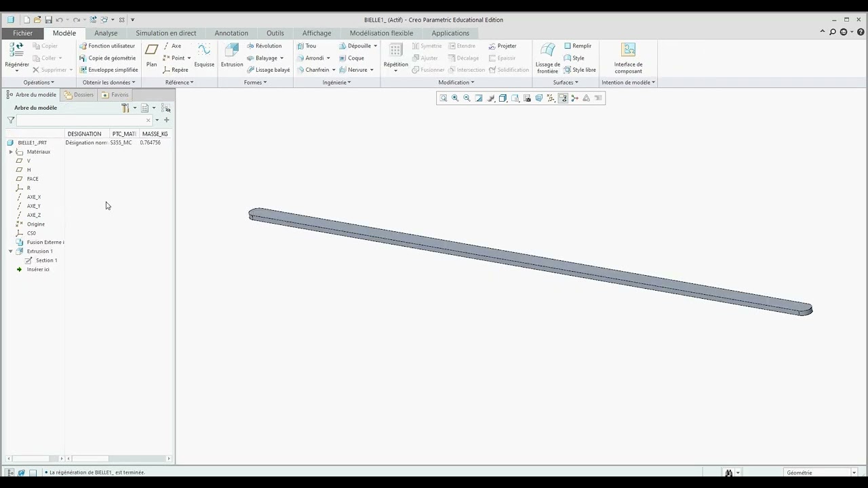The height and width of the screenshot is (488, 868).
Task: Launch the Extrusion tool
Action: point(232,55)
